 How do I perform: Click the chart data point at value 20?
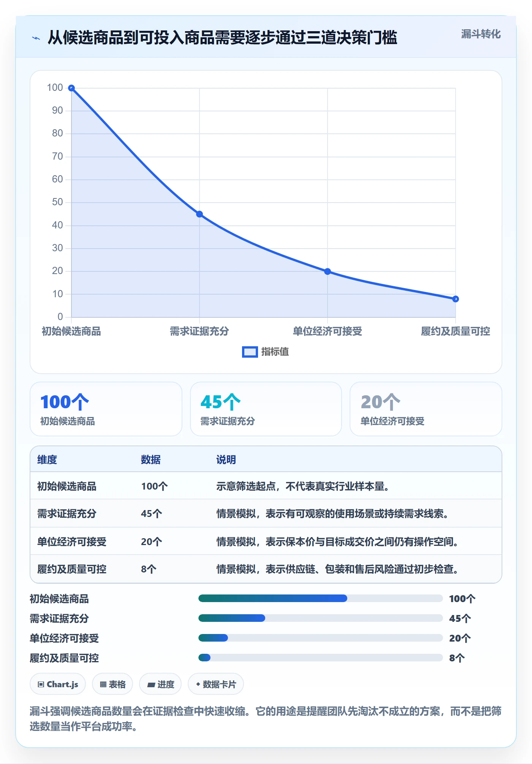[x=328, y=271]
